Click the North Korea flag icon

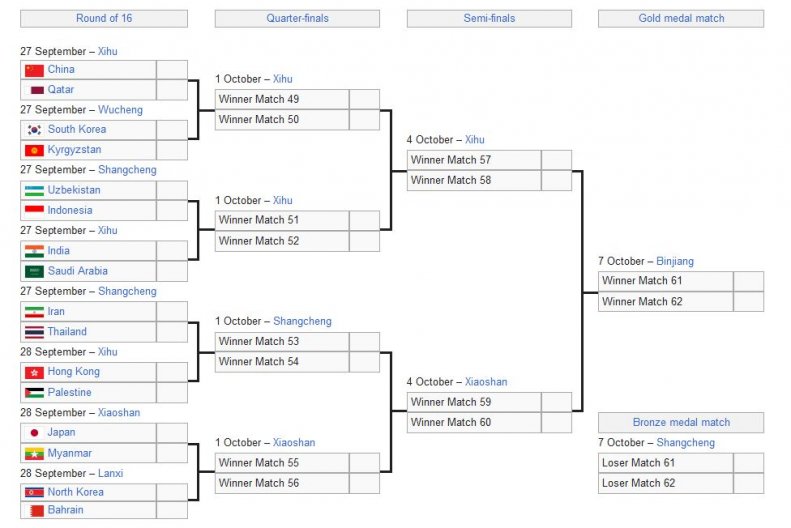34,492
